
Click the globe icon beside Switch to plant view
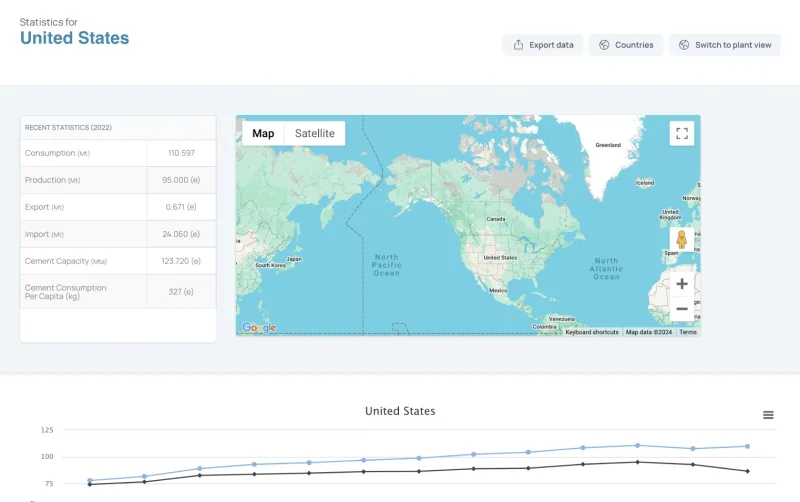pyautogui.click(x=684, y=45)
